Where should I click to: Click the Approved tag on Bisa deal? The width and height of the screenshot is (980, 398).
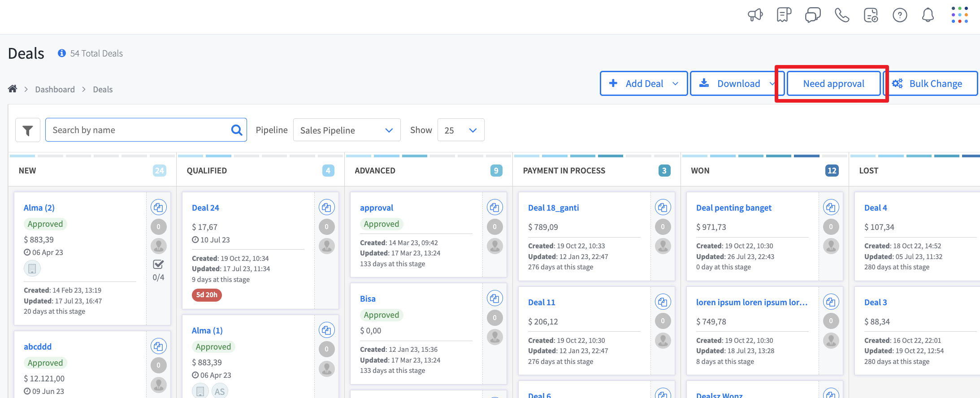(x=382, y=315)
